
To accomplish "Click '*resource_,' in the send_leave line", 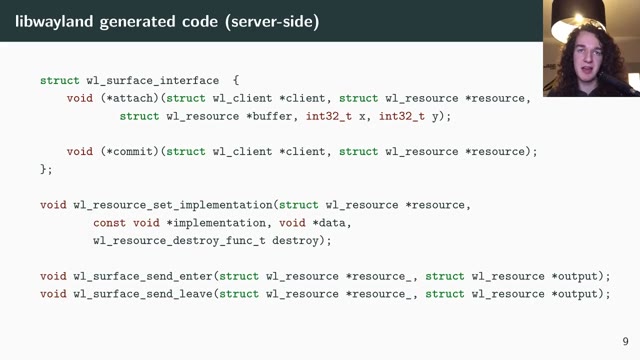I will [382, 294].
